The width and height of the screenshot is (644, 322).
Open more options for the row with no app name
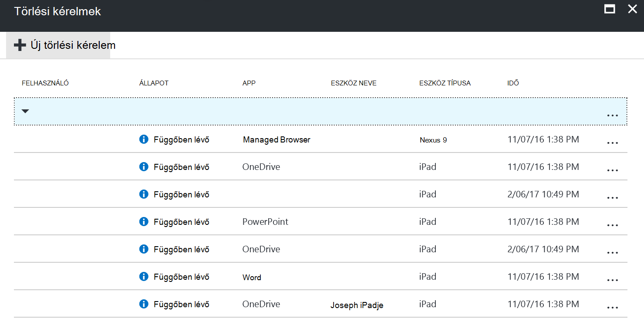(612, 198)
